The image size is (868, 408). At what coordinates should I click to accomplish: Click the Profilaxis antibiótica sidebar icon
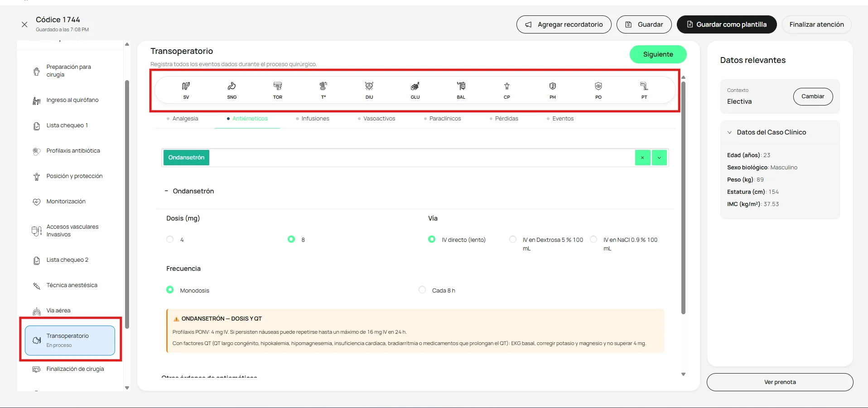tap(37, 151)
